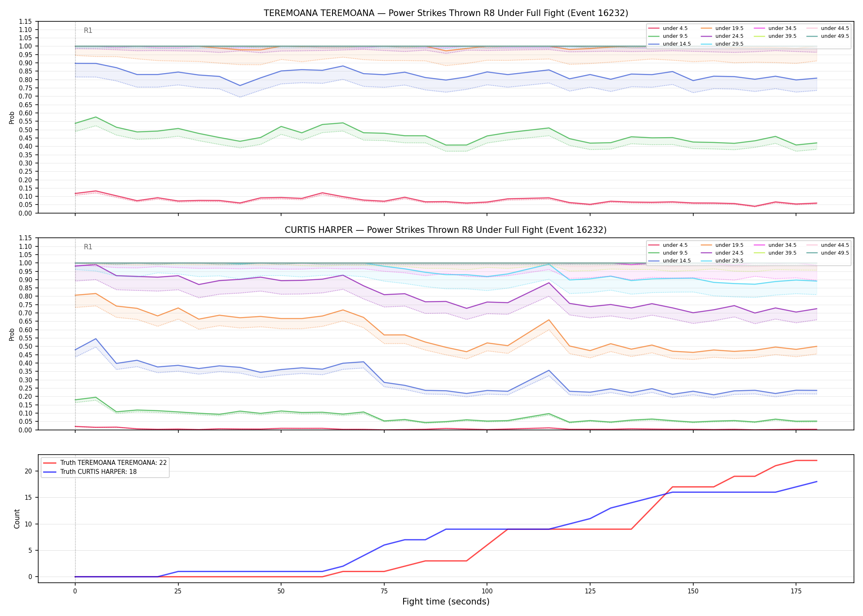Click the '0.50' y-tick of CURTIS HARPER chart
Image resolution: width=863 pixels, height=616 pixels.
(25, 347)
